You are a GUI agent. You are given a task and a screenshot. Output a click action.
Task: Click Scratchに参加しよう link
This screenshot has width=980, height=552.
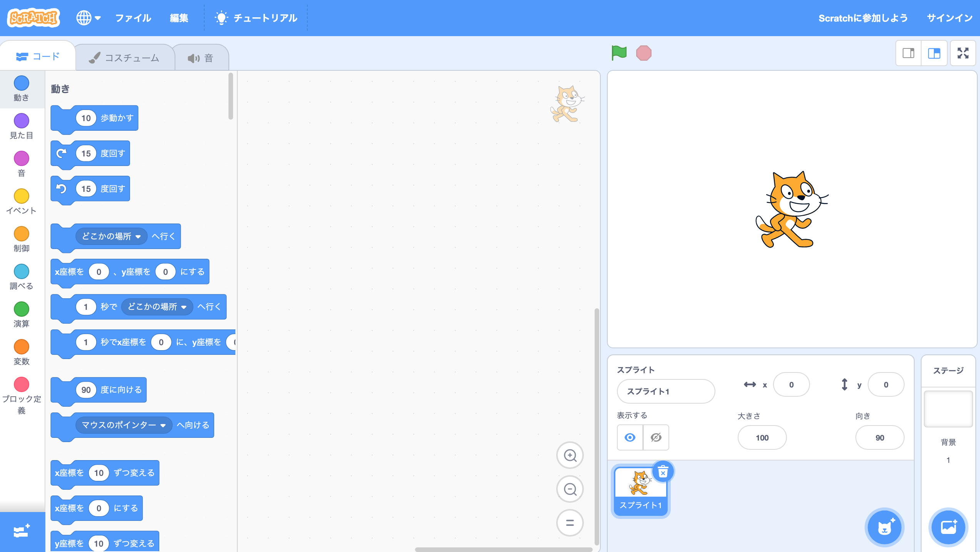[x=863, y=18]
